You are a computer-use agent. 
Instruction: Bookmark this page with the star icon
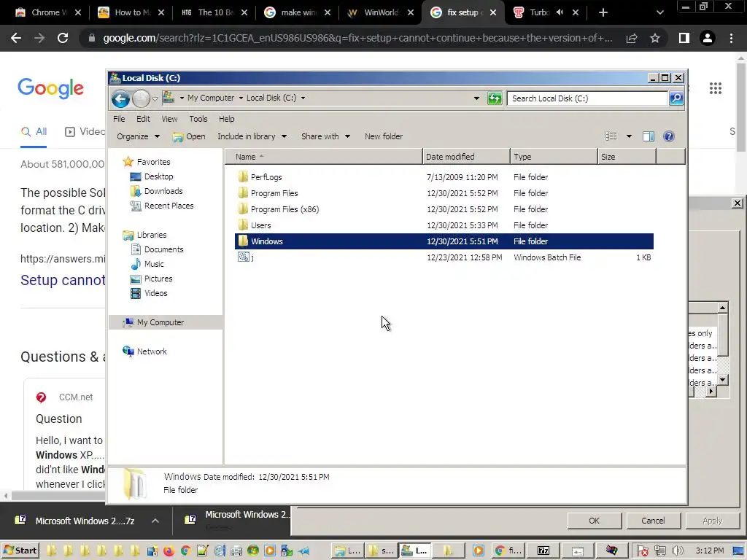click(x=655, y=38)
